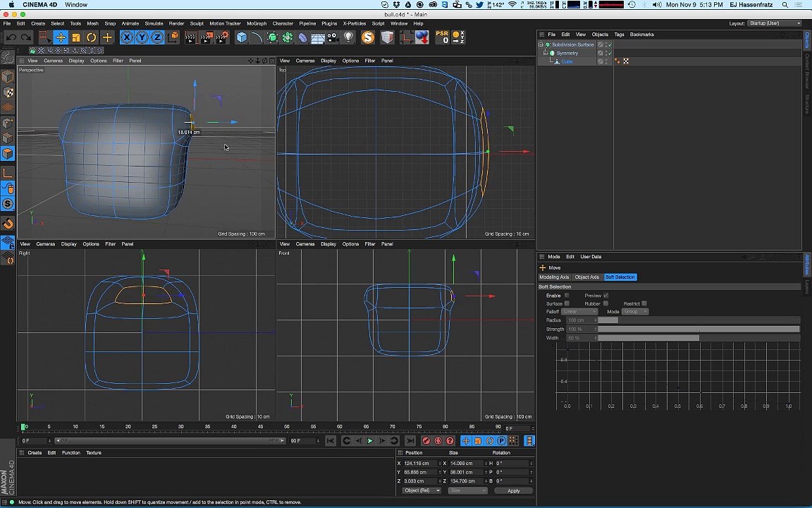The image size is (812, 508).
Task: Render the active view
Action: (190, 37)
